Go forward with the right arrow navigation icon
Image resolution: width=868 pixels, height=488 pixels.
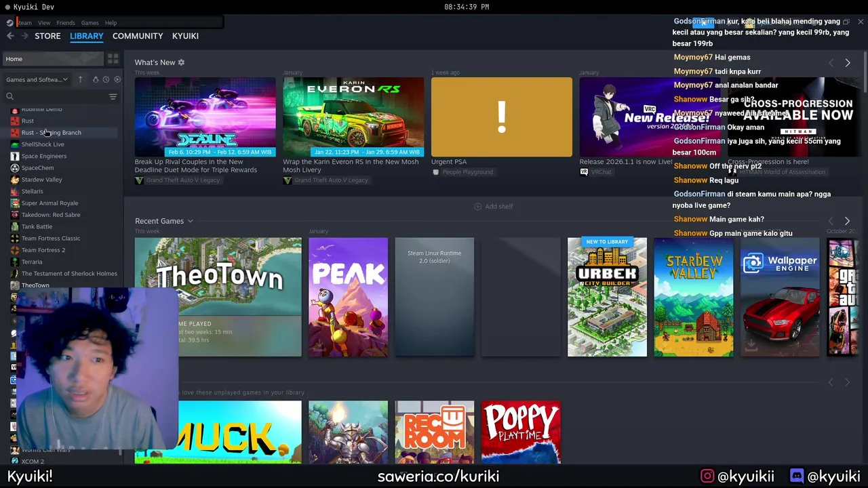coord(24,36)
